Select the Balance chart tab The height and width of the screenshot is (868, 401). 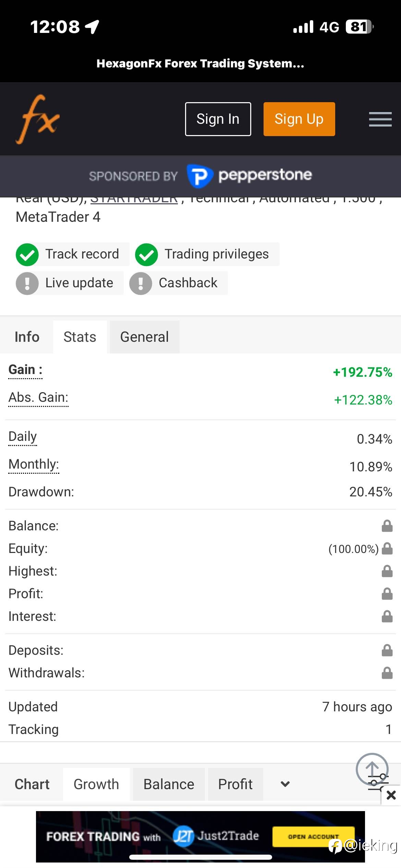[x=169, y=784]
